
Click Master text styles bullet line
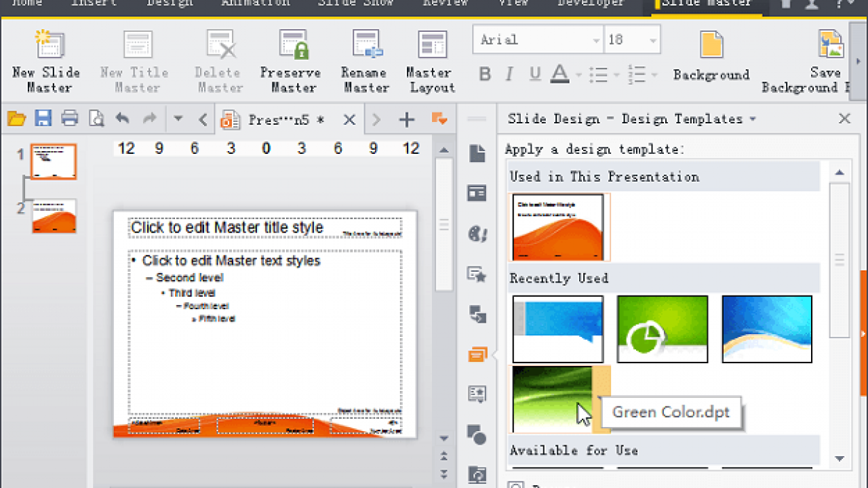(231, 261)
